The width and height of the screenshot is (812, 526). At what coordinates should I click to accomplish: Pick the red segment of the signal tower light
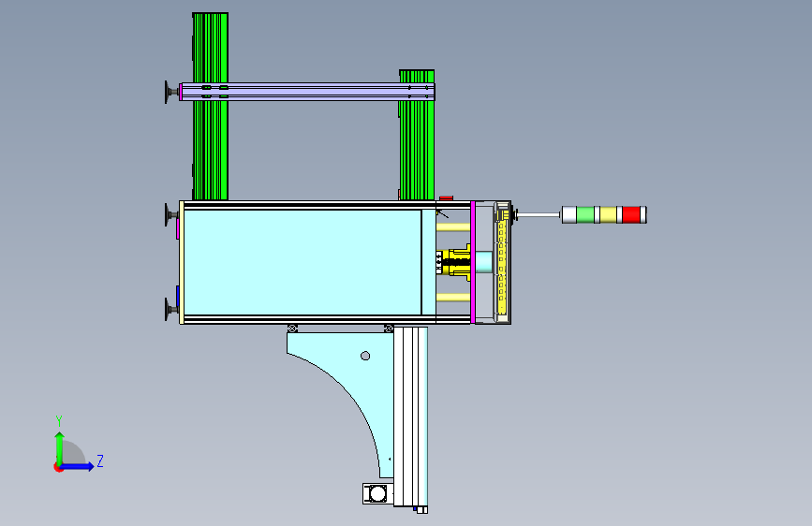click(x=631, y=215)
